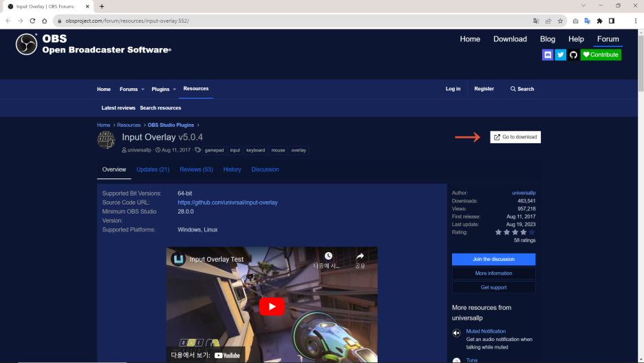The width and height of the screenshot is (644, 363).
Task: Close the Input Overlay tab
Action: 87,7
